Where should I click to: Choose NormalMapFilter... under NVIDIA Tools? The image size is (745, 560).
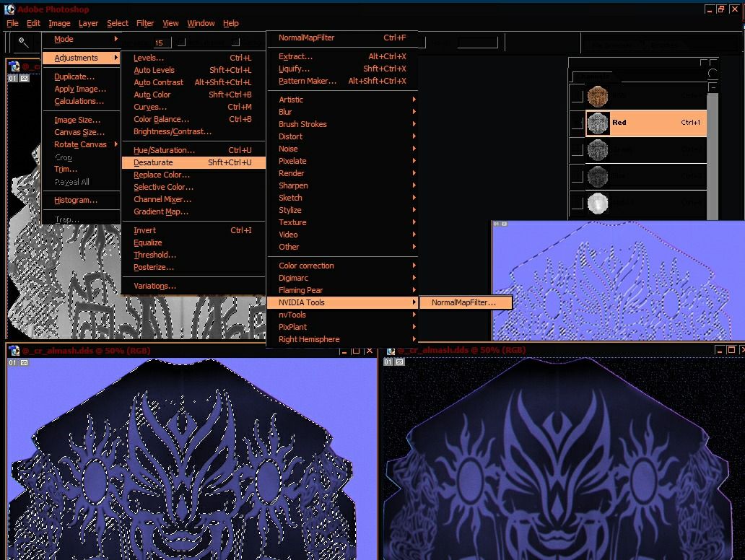[x=465, y=302]
